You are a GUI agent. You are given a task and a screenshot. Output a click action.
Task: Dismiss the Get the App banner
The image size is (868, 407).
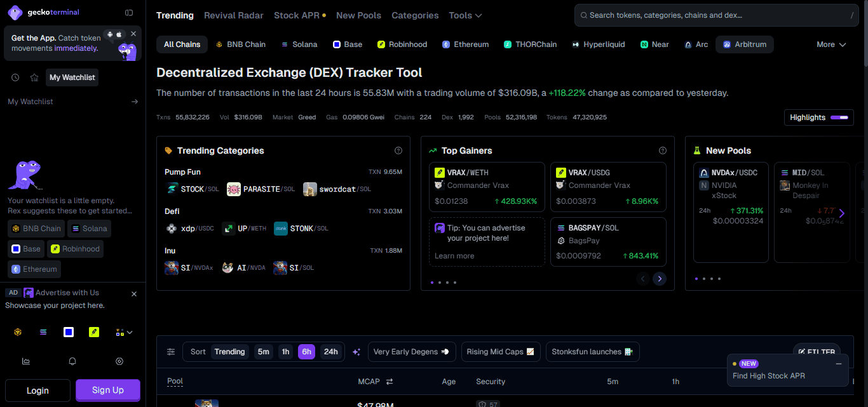(x=133, y=34)
